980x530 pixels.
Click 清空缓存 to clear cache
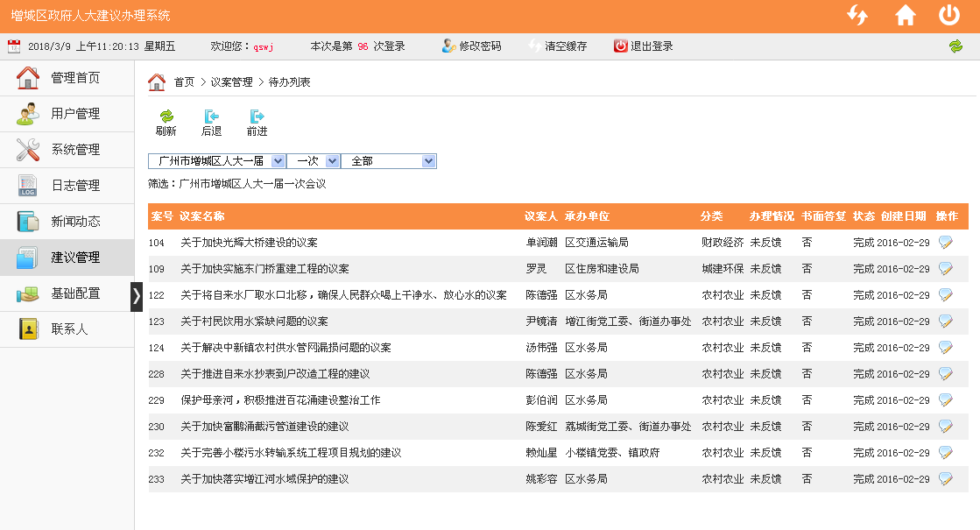558,46
